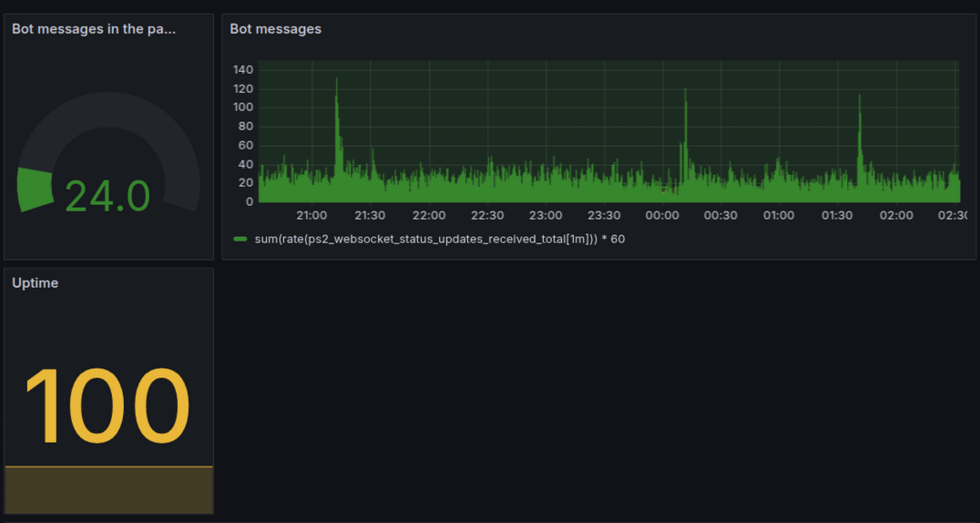Click the green filled segment of the gauge
980x523 pixels.
[x=35, y=190]
